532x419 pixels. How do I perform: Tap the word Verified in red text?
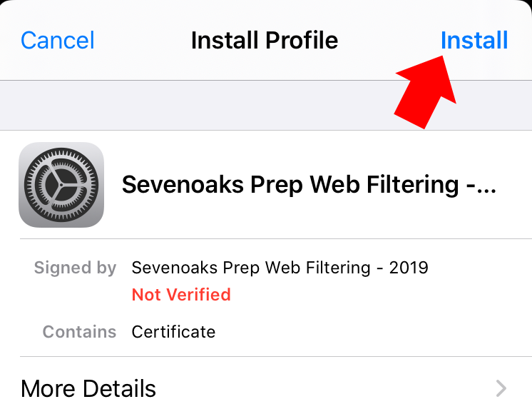[199, 294]
